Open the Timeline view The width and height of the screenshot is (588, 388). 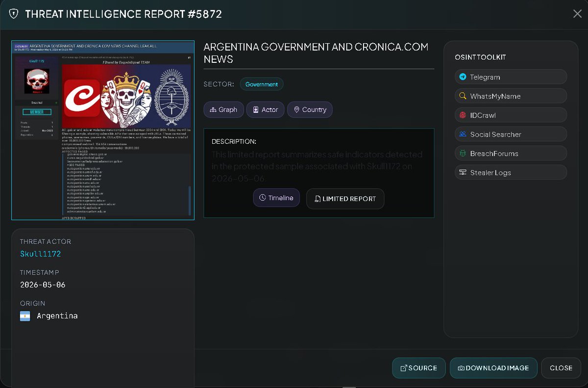pos(276,198)
